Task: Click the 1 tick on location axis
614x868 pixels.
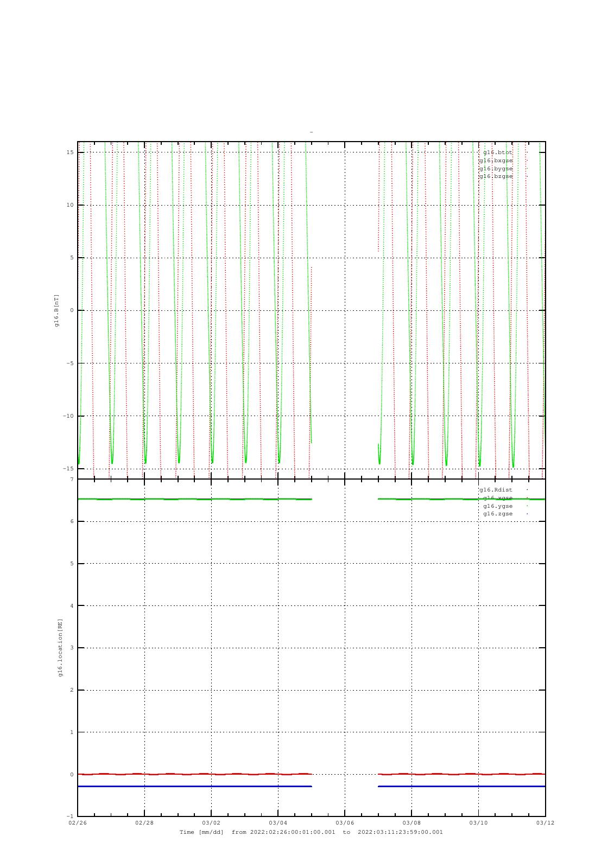Action: (72, 732)
